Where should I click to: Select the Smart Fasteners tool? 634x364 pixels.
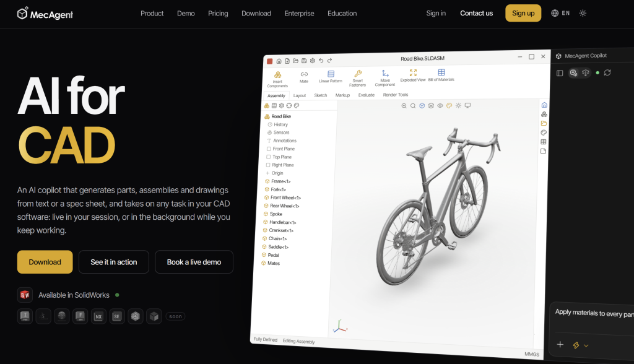tap(358, 78)
